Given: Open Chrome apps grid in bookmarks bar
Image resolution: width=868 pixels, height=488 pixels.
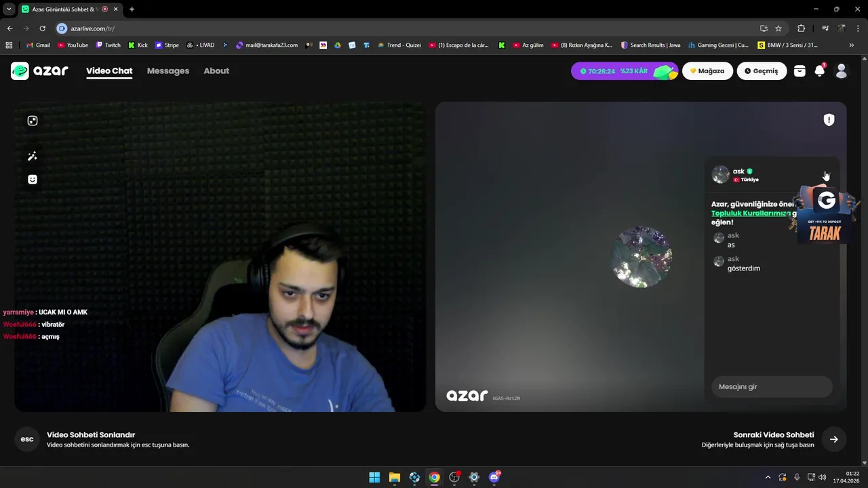Looking at the screenshot, I should [x=9, y=45].
